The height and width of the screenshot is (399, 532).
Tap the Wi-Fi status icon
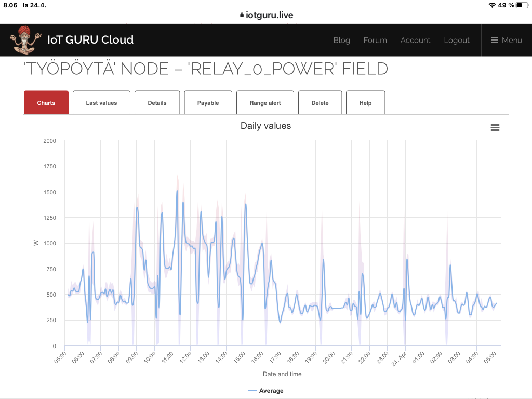click(492, 5)
